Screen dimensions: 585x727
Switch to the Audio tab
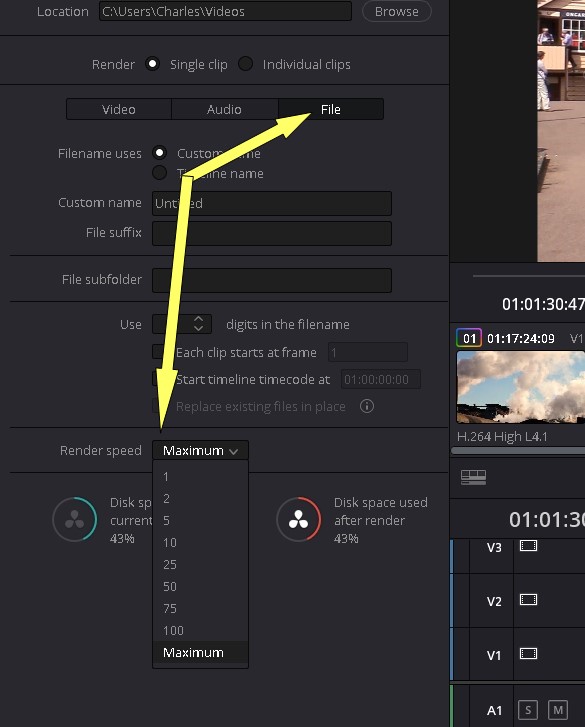[x=224, y=109]
